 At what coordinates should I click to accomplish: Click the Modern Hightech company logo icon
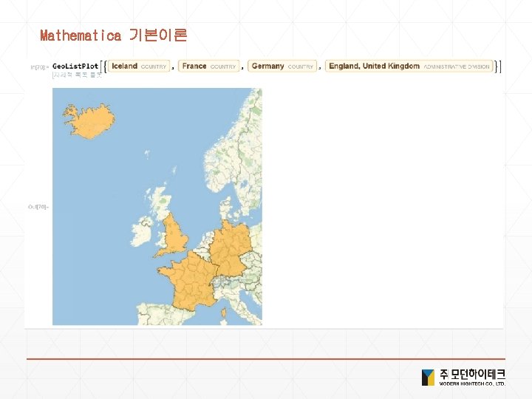tap(428, 378)
